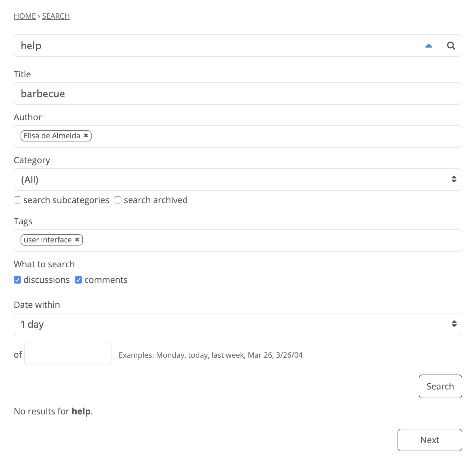The height and width of the screenshot is (473, 476).
Task: Click the empty date field next to of
Action: click(x=68, y=354)
